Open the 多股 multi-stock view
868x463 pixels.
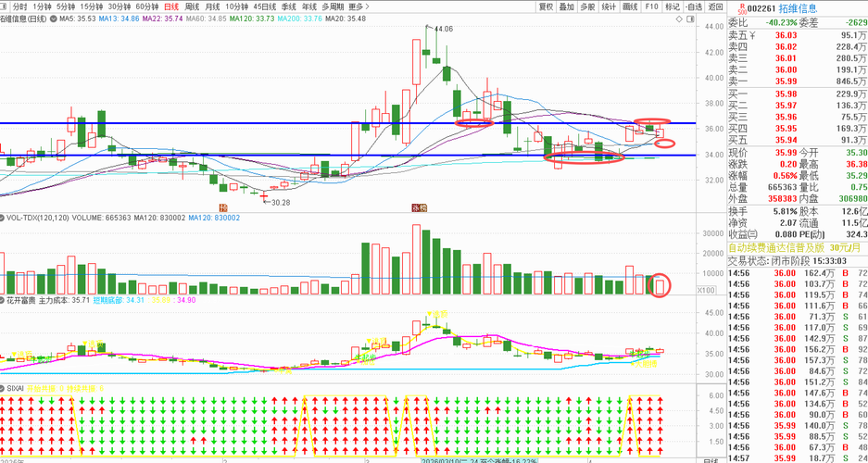pyautogui.click(x=586, y=6)
